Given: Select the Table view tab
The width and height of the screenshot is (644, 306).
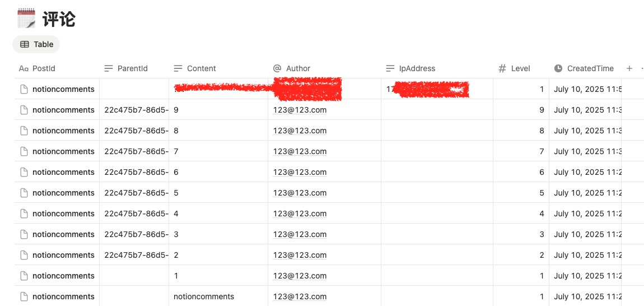Looking at the screenshot, I should pos(36,44).
